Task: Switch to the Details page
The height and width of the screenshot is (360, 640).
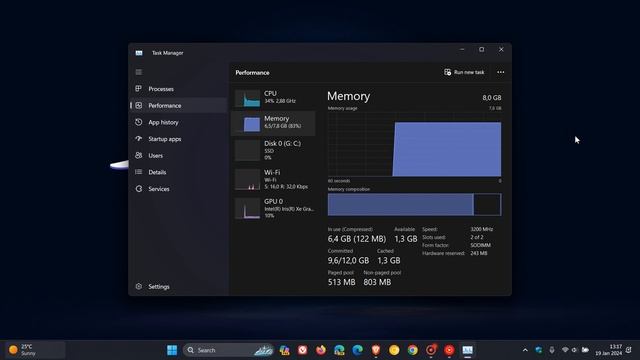Action: (x=178, y=172)
